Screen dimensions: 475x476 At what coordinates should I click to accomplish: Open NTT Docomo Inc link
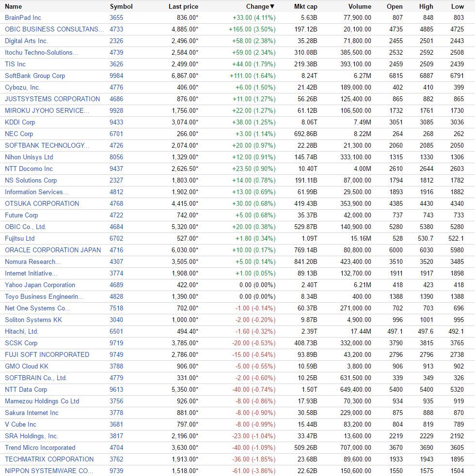coord(29,169)
